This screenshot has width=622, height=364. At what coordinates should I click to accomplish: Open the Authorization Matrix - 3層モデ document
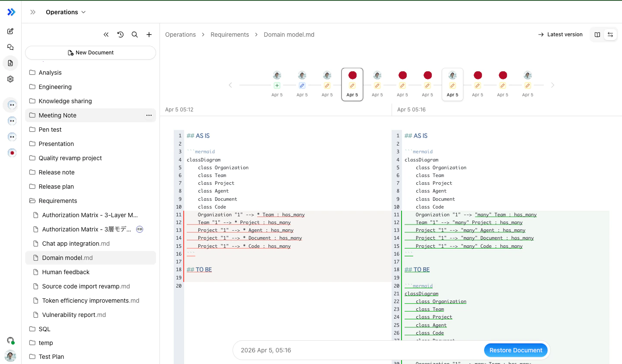[90, 229]
